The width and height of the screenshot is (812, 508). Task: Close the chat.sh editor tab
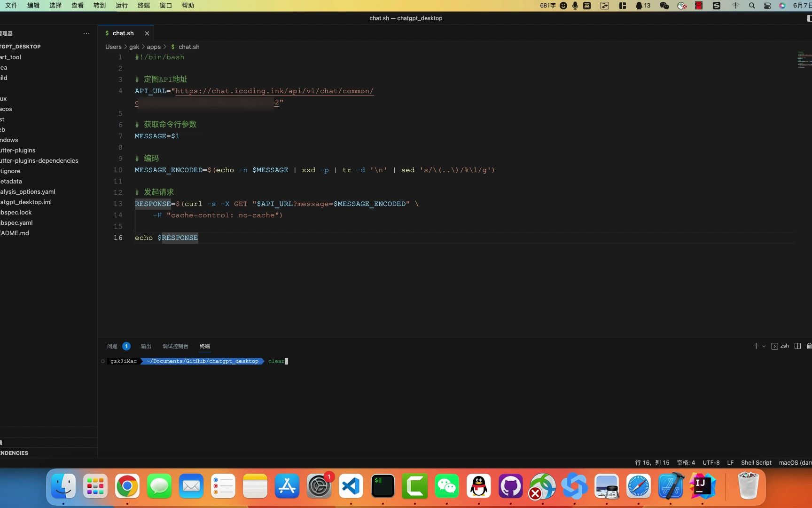(147, 33)
